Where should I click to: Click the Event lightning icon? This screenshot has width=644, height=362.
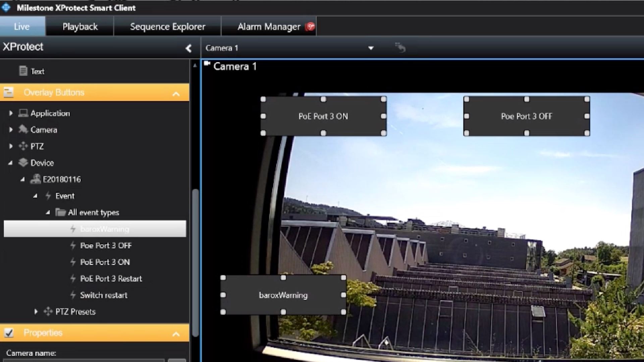[48, 195]
